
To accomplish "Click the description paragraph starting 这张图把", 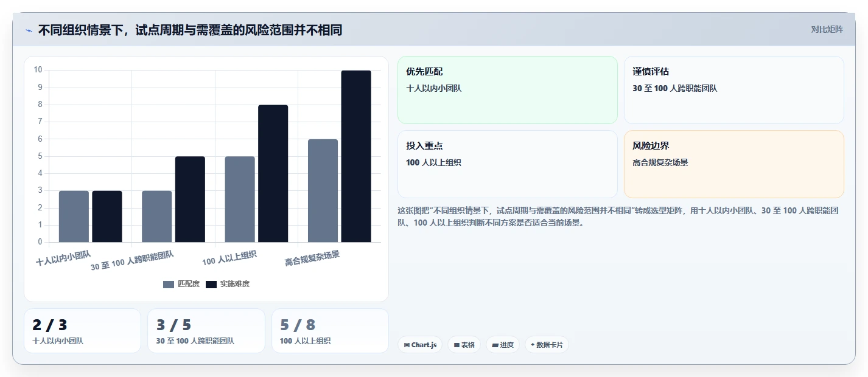I will coord(620,216).
